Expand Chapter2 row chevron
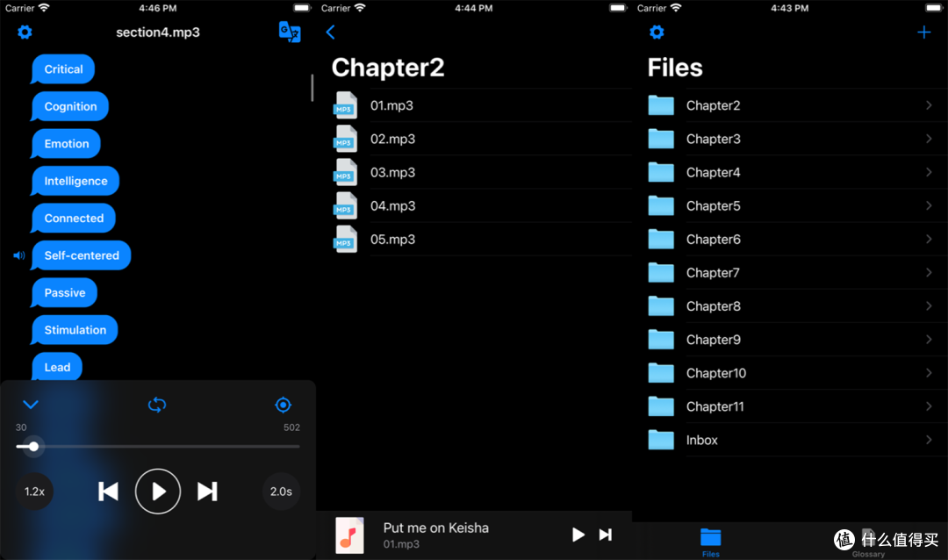The height and width of the screenshot is (560, 948). pyautogui.click(x=929, y=105)
